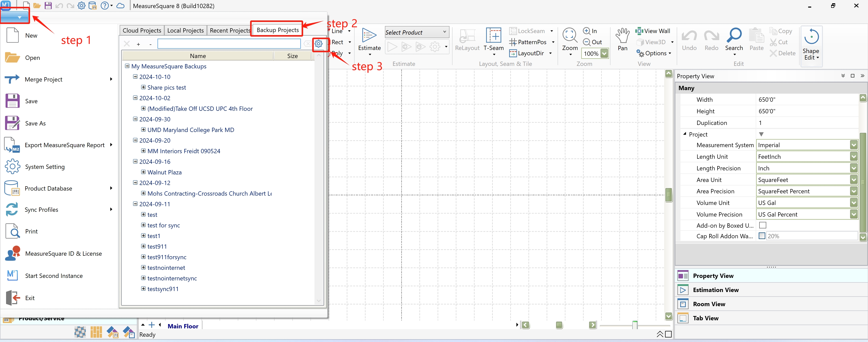868x342 pixels.
Task: Toggle Cap Roll Addon Waste checkbox
Action: pos(761,236)
